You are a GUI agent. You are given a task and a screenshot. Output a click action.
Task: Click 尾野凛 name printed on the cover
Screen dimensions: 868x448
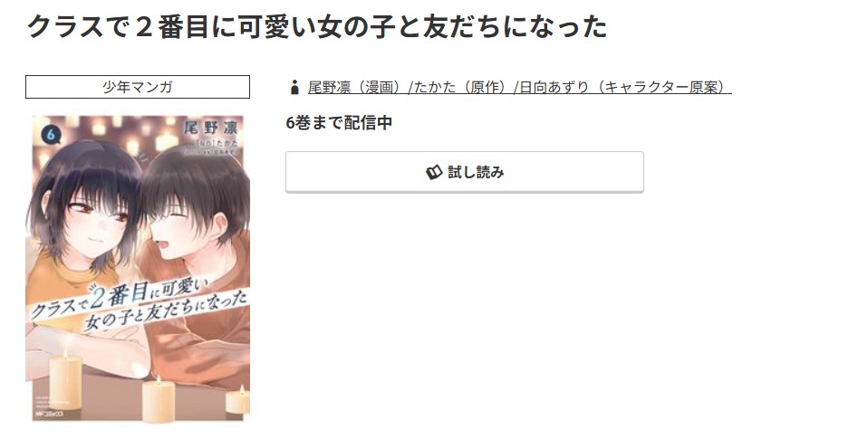[x=211, y=129]
